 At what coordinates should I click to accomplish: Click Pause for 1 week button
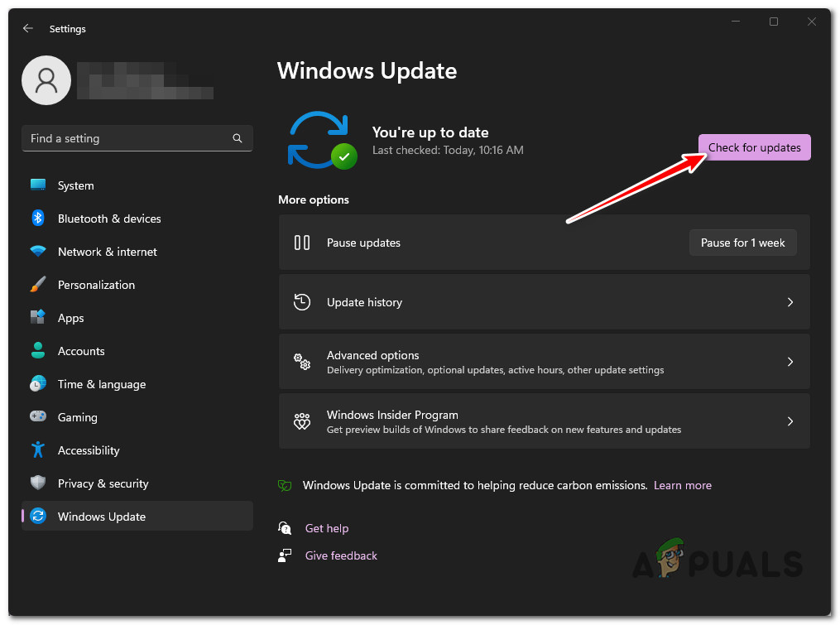pyautogui.click(x=742, y=243)
